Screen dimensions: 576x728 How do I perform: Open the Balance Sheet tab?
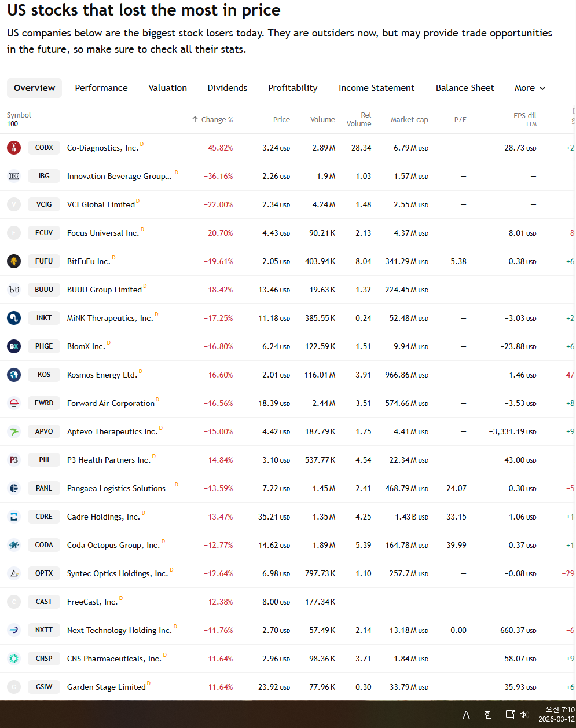pyautogui.click(x=465, y=88)
